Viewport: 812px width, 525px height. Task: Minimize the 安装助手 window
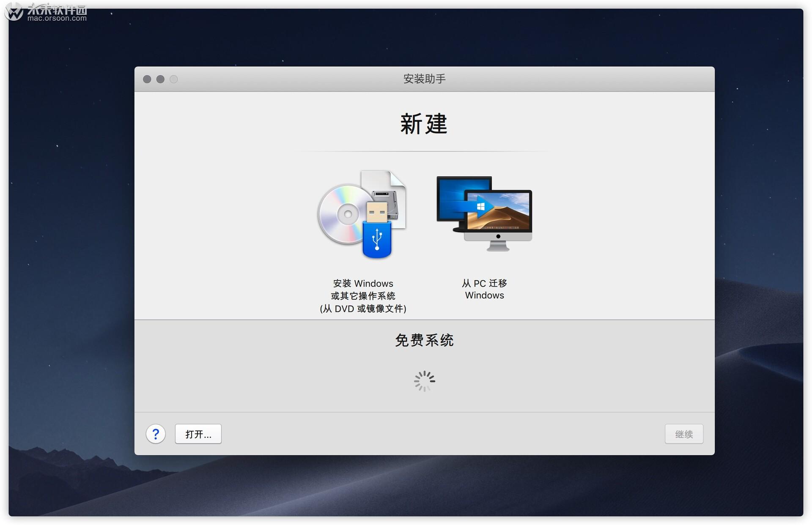(x=160, y=79)
